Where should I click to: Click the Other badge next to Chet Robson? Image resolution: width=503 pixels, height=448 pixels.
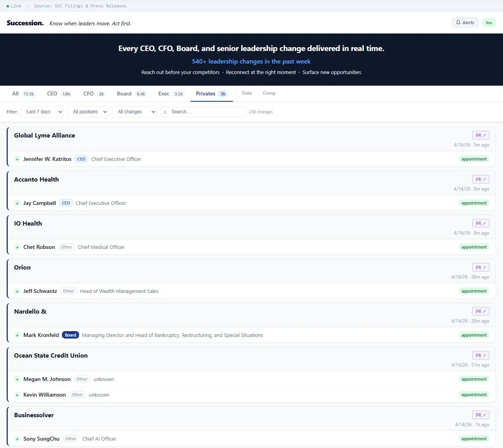pos(66,247)
